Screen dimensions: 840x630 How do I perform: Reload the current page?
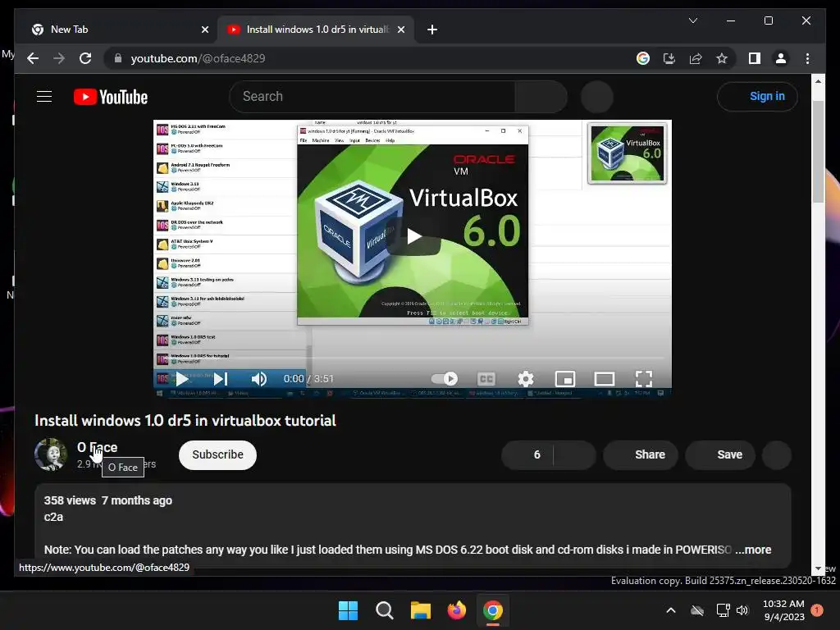coord(85,58)
